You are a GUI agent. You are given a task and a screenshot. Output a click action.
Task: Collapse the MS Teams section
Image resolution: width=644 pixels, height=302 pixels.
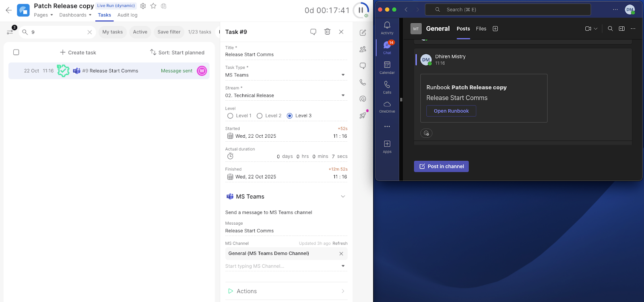[x=343, y=197]
